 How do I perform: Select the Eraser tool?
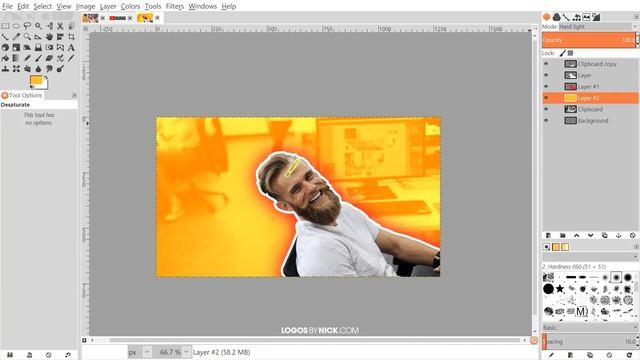tap(49, 58)
